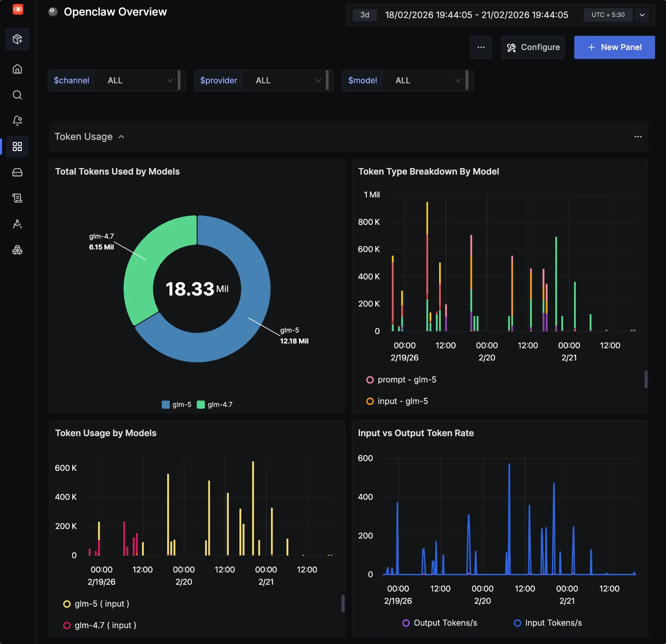The height and width of the screenshot is (644, 666).
Task: Open the timezone UTC + 5:30 selector
Action: click(x=608, y=15)
